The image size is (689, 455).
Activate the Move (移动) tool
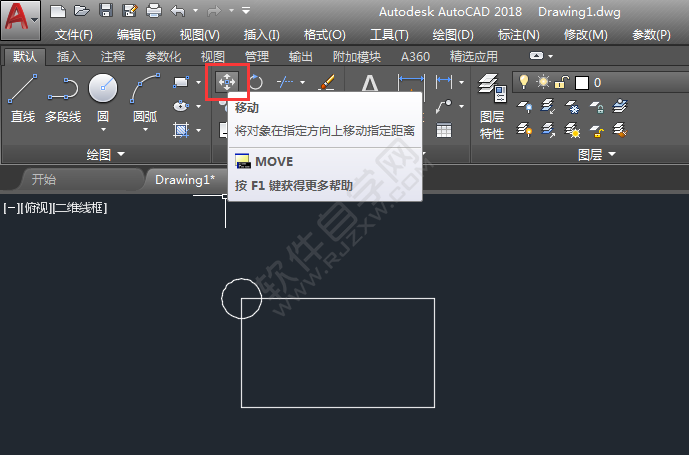tap(227, 82)
